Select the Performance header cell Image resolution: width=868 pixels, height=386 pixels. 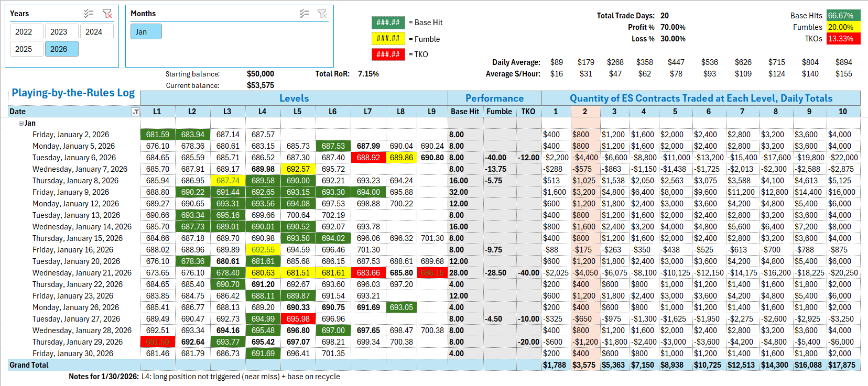tap(494, 98)
